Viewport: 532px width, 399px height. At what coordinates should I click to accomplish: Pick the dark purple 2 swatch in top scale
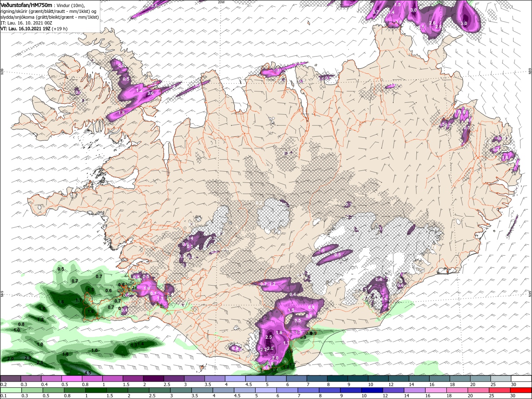pyautogui.click(x=153, y=379)
